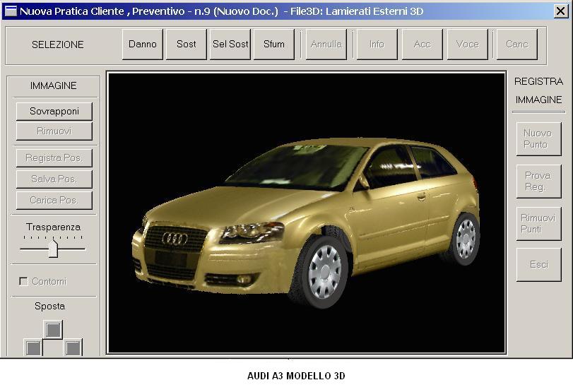Click the Danno button
This screenshot has width=573, height=392.
(143, 44)
